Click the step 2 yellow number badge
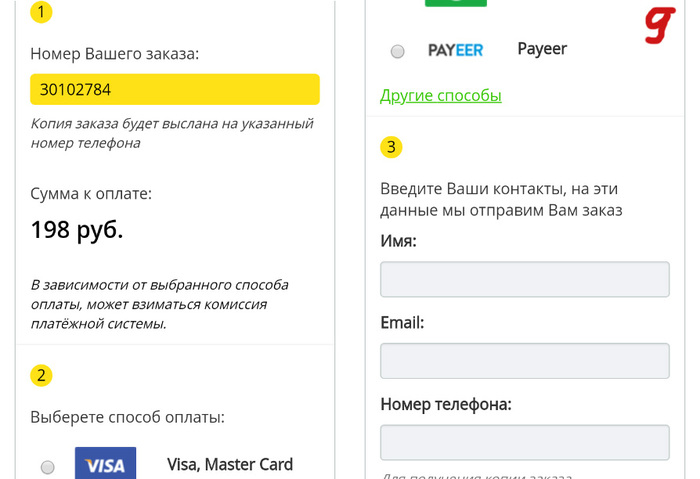The width and height of the screenshot is (700, 479). 41,376
